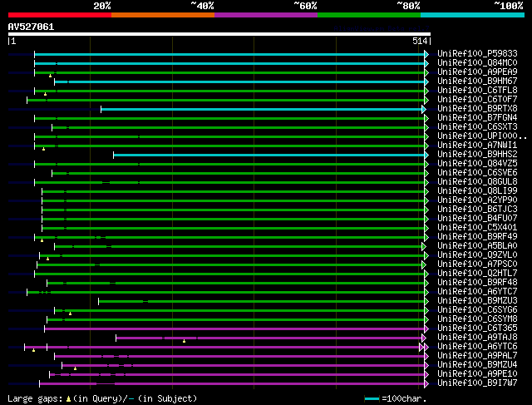Viewport: 532px width, 405px height.
Task: Click the UniRef100_B9HHS2 label
Action: tap(477, 155)
